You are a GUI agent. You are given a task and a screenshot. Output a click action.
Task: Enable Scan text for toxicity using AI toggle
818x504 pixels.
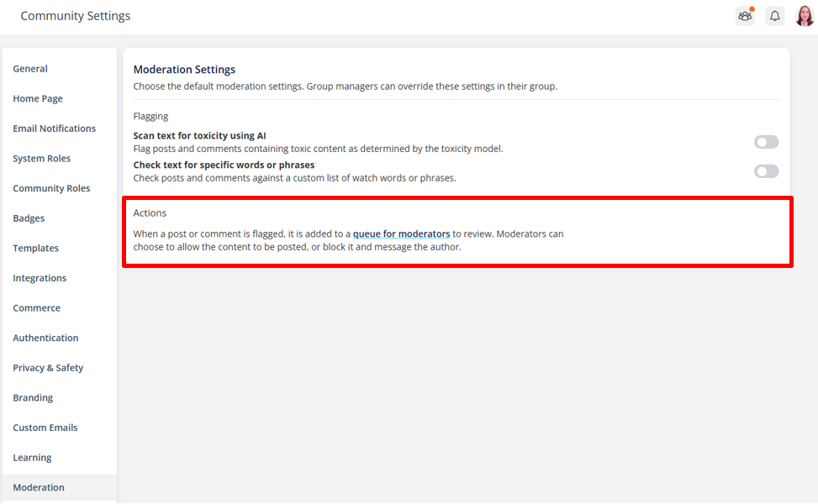tap(766, 142)
